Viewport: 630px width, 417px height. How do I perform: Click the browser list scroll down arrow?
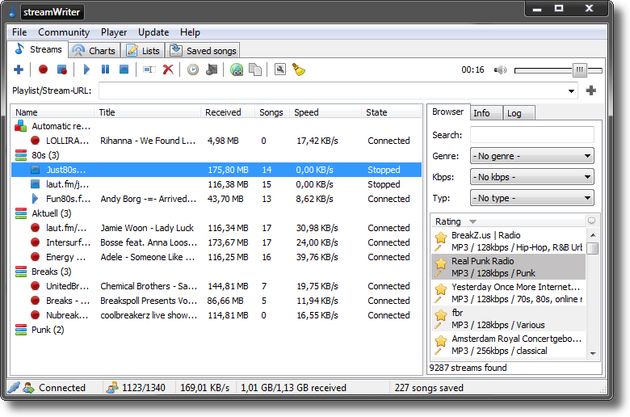point(593,353)
